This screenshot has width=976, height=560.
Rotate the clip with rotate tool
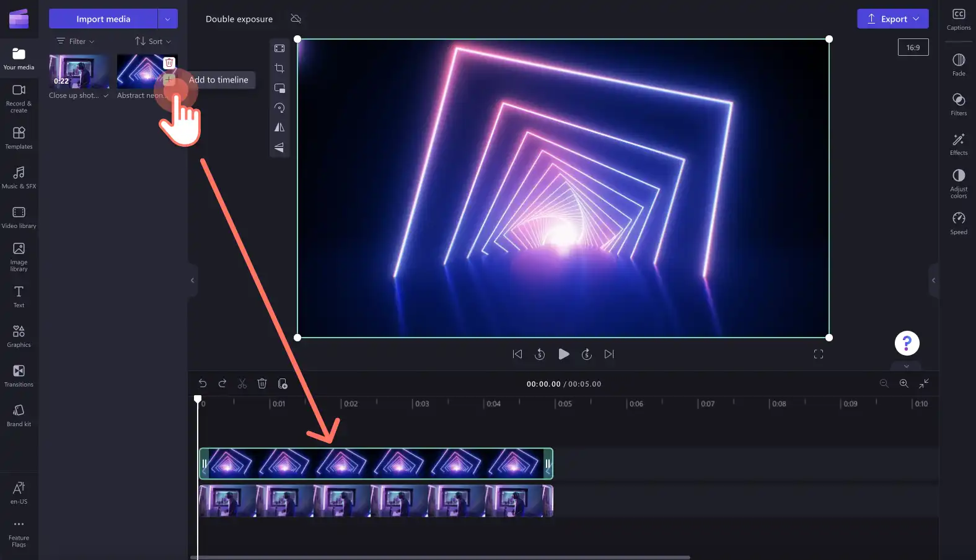279,108
